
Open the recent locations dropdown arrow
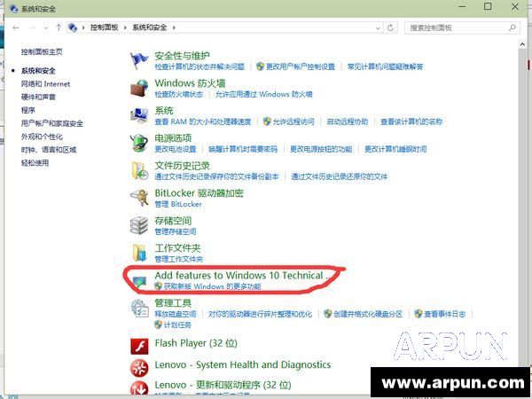coord(46,28)
